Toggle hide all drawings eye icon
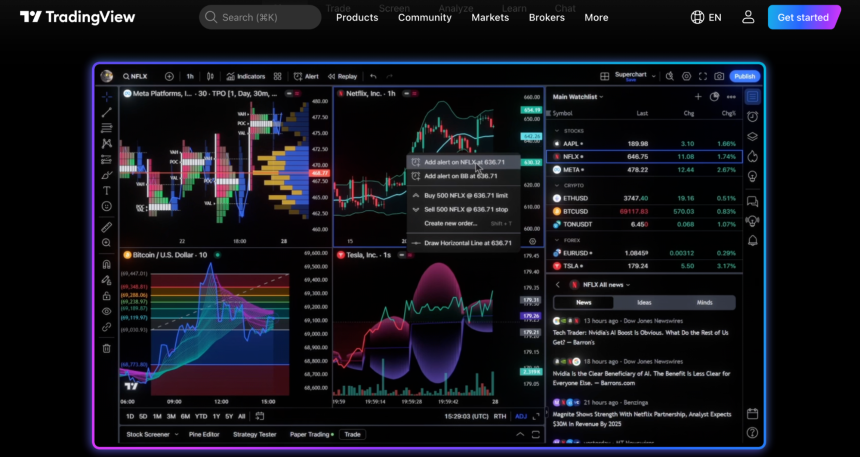 (x=106, y=311)
